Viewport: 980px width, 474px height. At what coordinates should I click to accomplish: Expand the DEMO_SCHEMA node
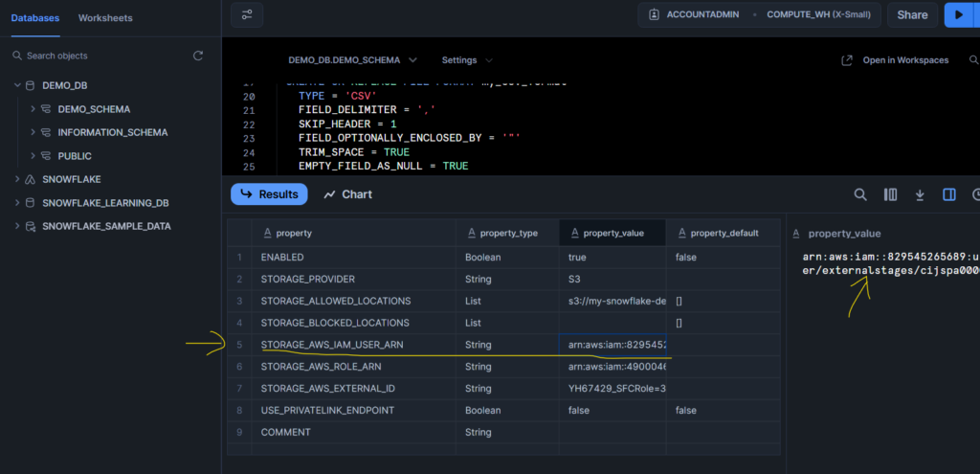[x=33, y=109]
